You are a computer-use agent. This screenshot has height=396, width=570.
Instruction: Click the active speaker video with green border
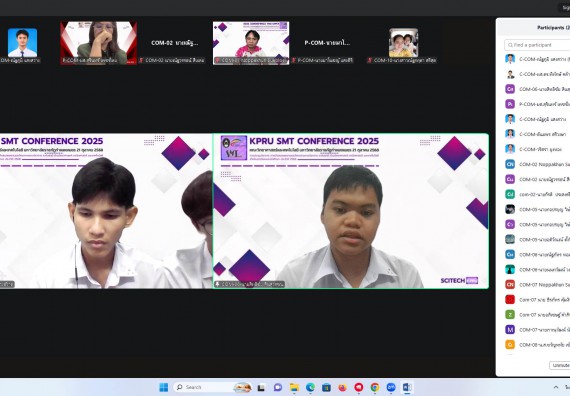point(351,211)
